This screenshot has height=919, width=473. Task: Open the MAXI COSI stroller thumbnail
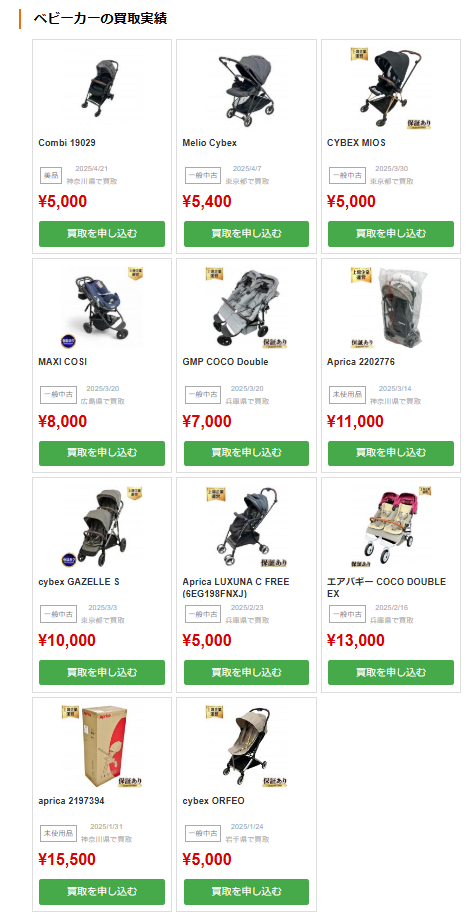click(x=102, y=307)
